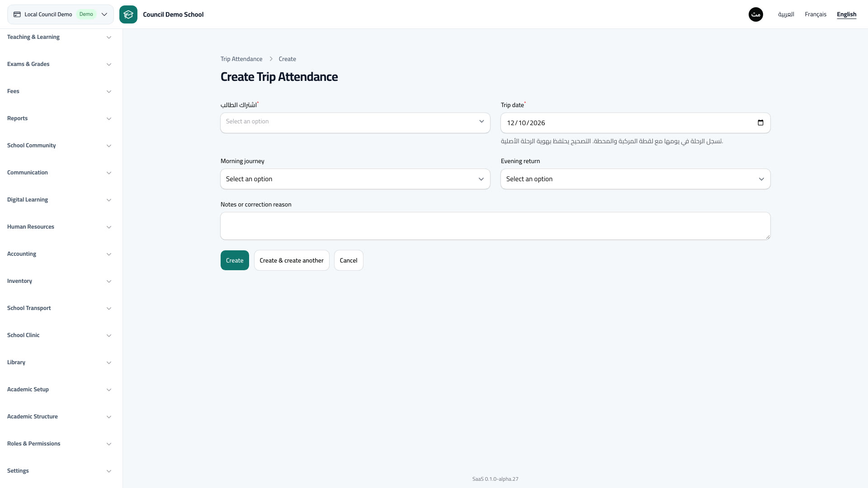
Task: Open the user avatar menu in the header
Action: pyautogui.click(x=756, y=14)
